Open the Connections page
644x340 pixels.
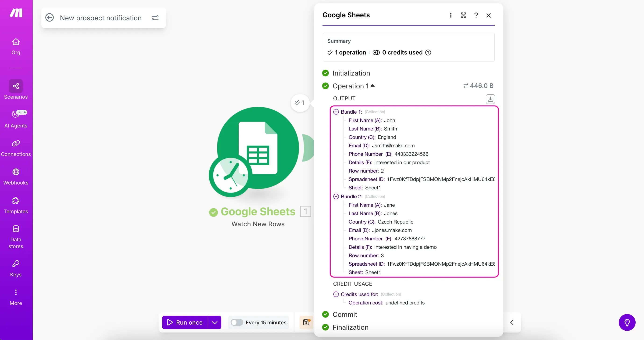[16, 148]
